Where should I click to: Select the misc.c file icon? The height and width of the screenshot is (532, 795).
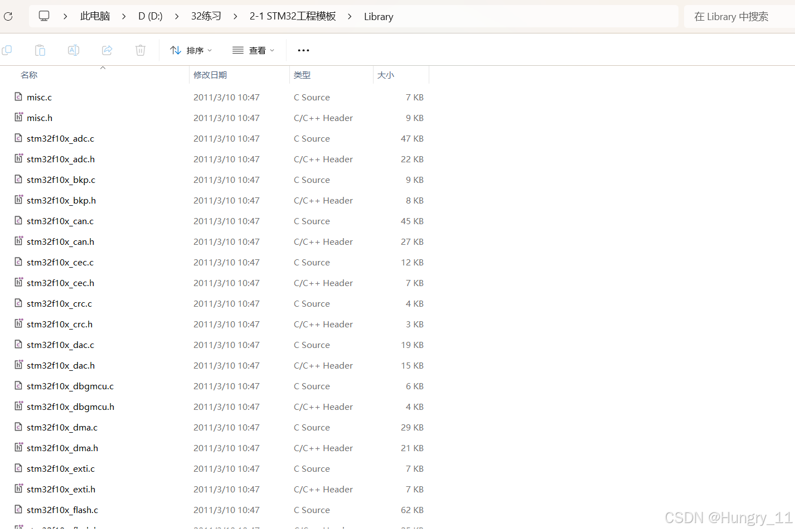click(18, 96)
